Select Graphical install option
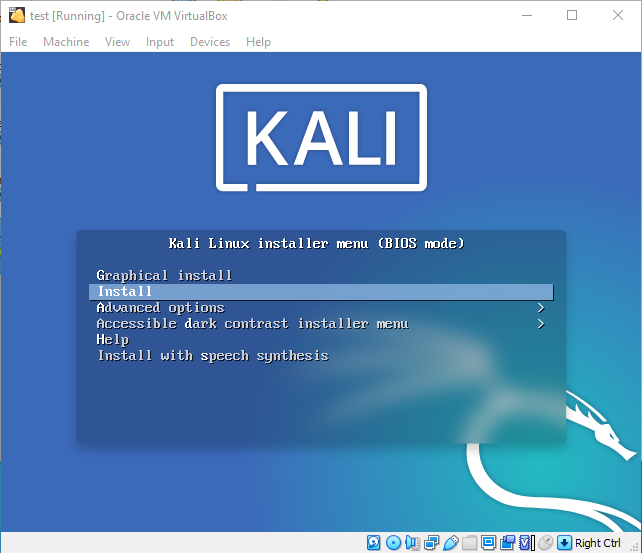The image size is (642, 553). 164,275
